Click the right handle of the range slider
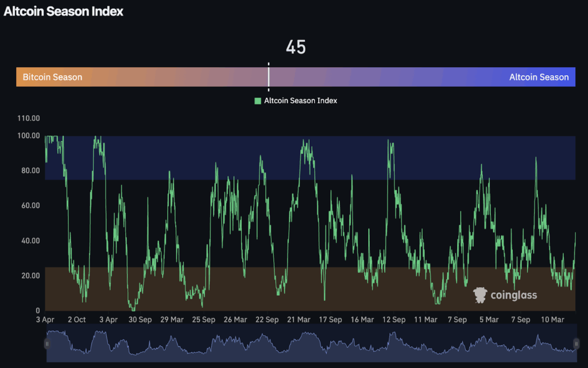This screenshot has width=588, height=368. click(575, 343)
